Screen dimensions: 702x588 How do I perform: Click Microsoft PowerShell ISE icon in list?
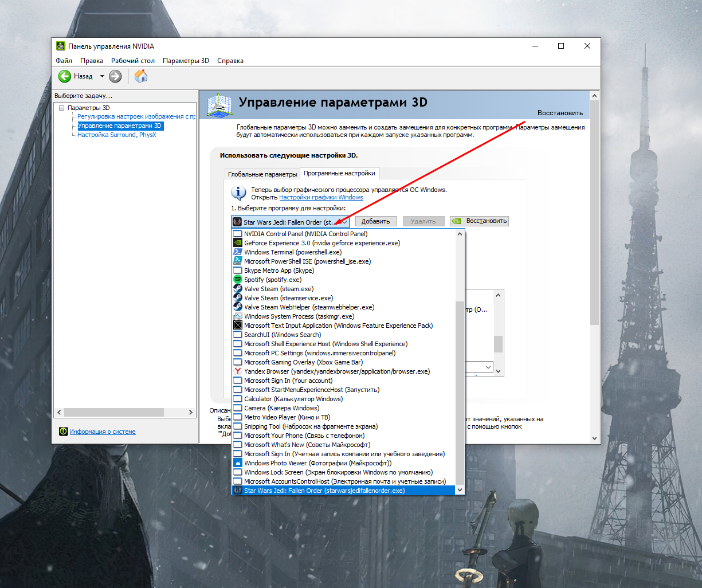[238, 261]
